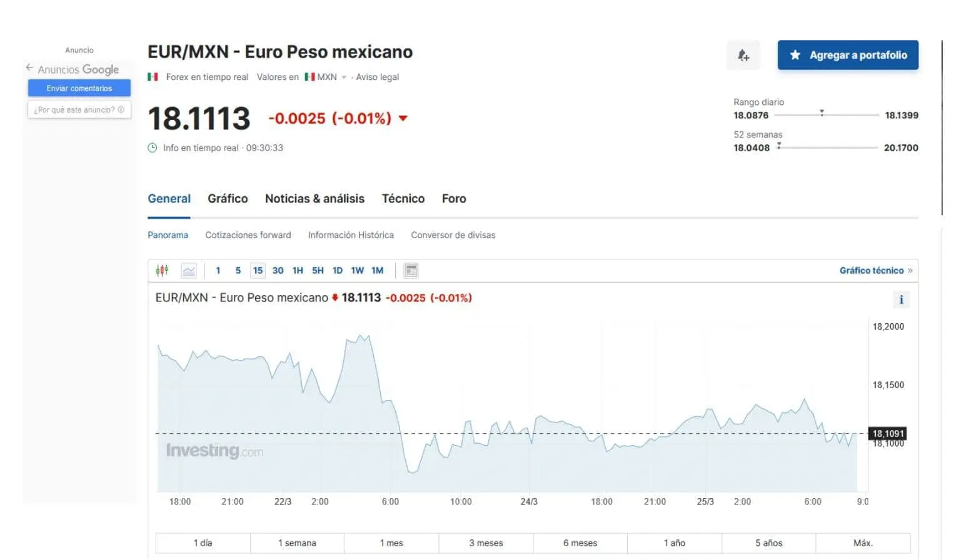Open the Gráfico técnico link
Viewport: 961px width, 560px height.
click(x=876, y=271)
